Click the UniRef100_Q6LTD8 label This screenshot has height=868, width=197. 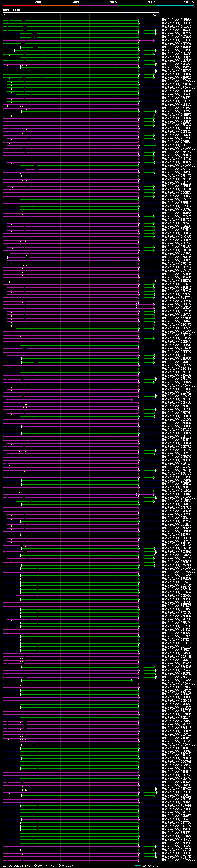click(x=177, y=799)
